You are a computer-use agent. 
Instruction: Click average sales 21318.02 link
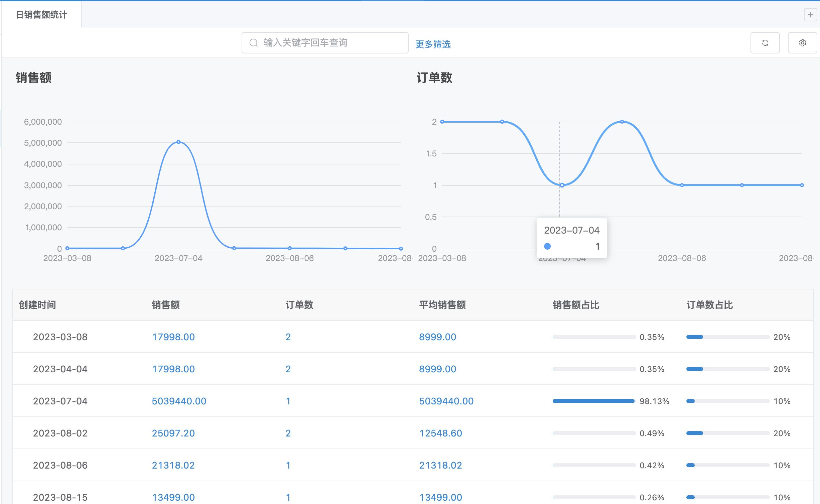click(440, 465)
